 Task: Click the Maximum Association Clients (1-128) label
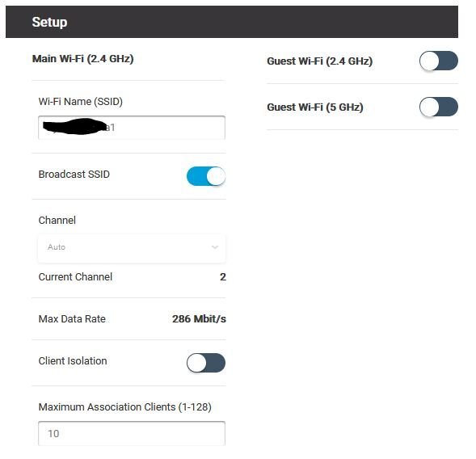(x=124, y=406)
